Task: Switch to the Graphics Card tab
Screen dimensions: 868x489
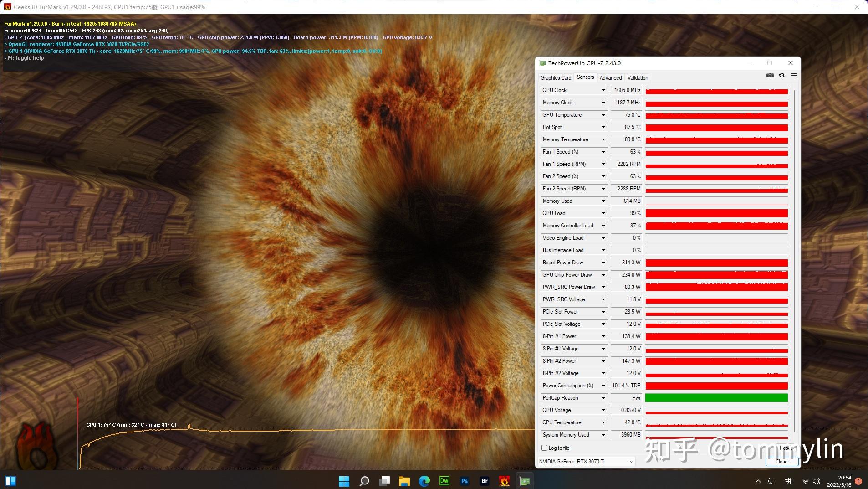Action: (x=556, y=78)
